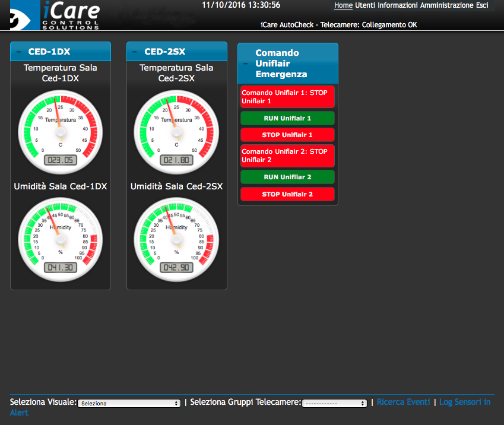This screenshot has width=504, height=425.
Task: Collapse the CED-2SX panel
Action: point(135,52)
